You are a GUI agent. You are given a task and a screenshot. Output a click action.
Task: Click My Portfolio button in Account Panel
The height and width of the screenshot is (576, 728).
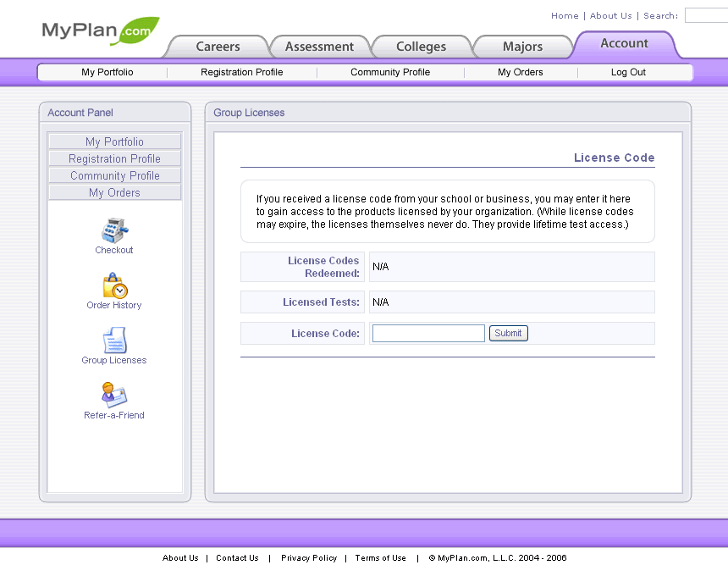[114, 141]
